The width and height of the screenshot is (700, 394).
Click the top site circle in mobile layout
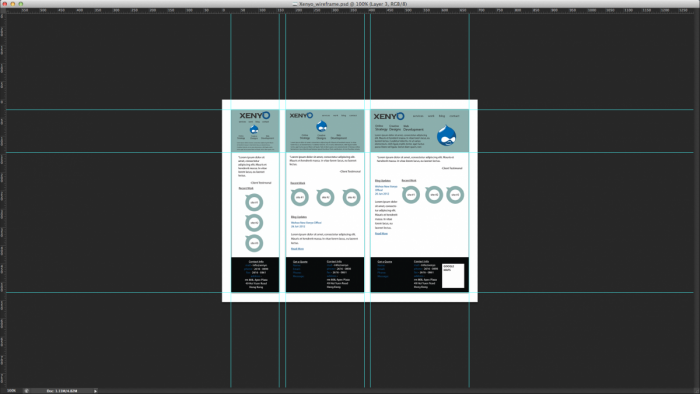click(x=254, y=203)
